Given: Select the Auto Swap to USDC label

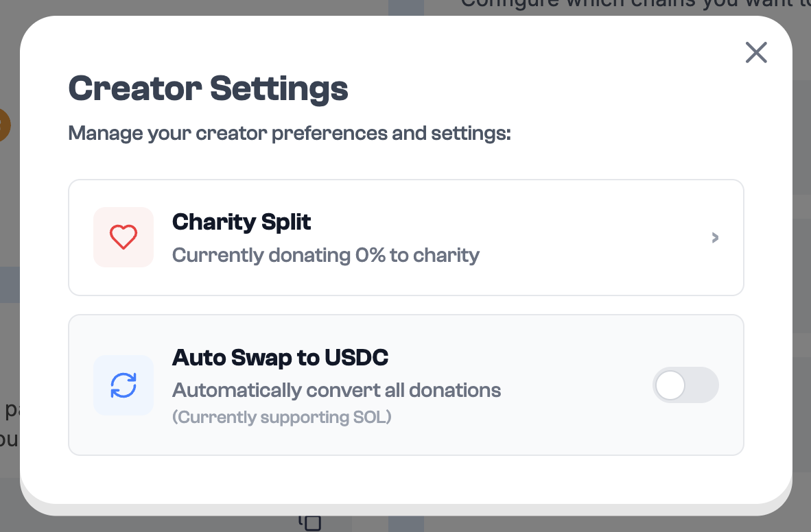Looking at the screenshot, I should coord(280,357).
